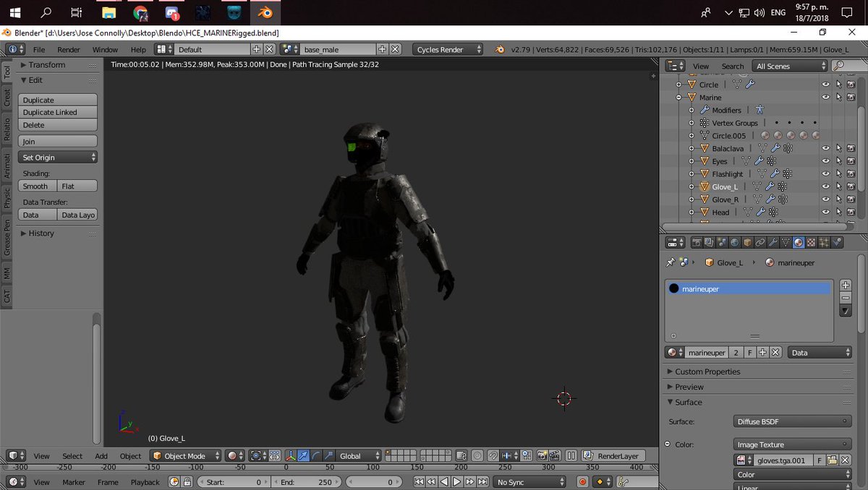Image resolution: width=868 pixels, height=490 pixels.
Task: Click the translate manipulator arrow icon
Action: pyautogui.click(x=305, y=456)
